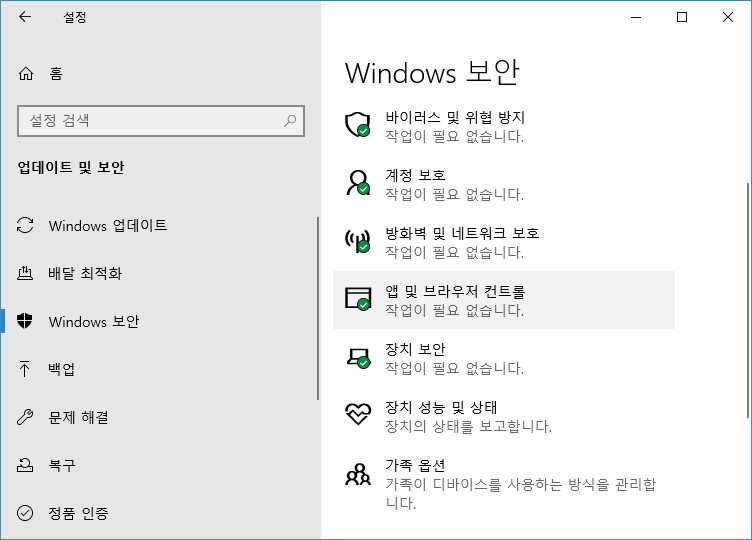Image resolution: width=752 pixels, height=540 pixels.
Task: Click text 장치의 상태를 보고합니다.
Action: point(468,426)
